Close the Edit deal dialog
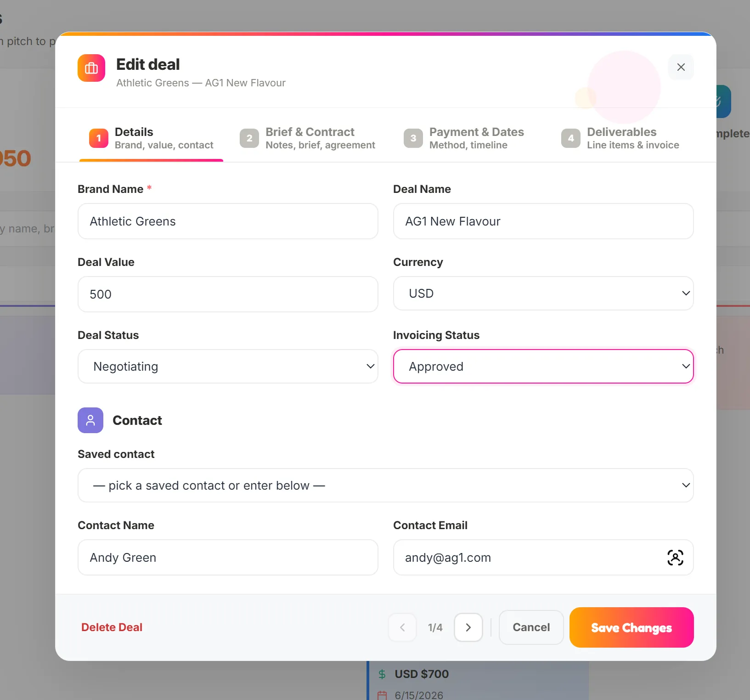Image resolution: width=750 pixels, height=700 pixels. [x=681, y=67]
